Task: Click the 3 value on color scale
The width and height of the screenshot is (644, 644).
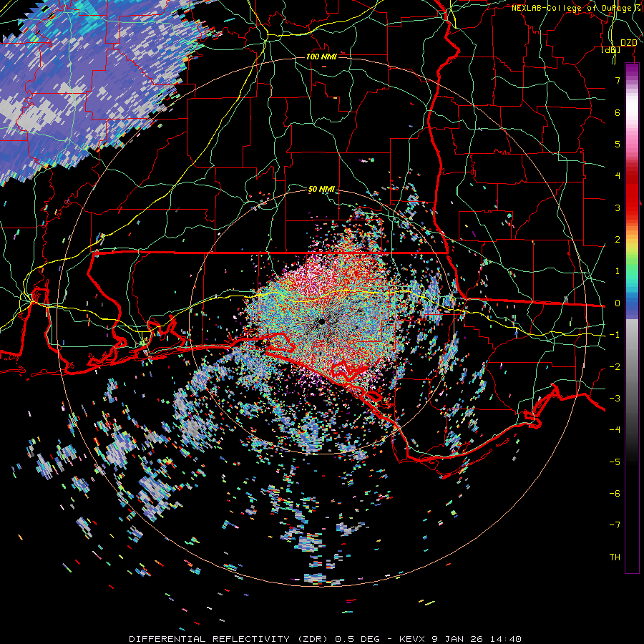Action: point(618,208)
